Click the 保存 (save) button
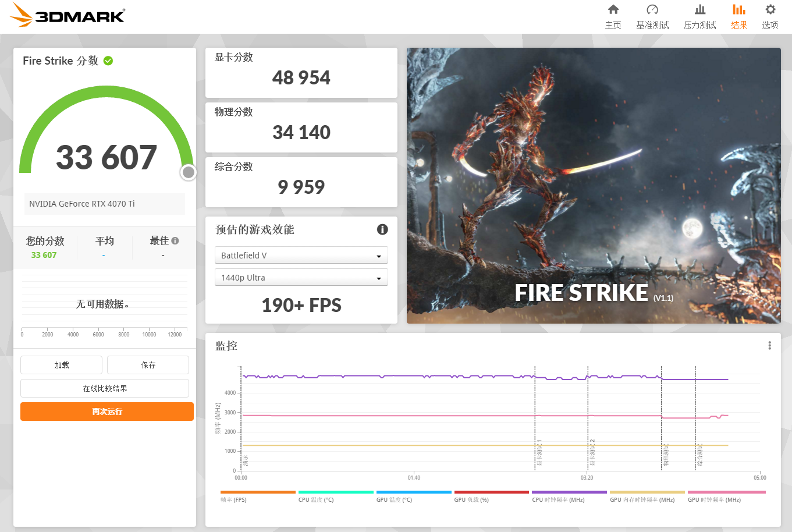792x532 pixels. pos(148,365)
